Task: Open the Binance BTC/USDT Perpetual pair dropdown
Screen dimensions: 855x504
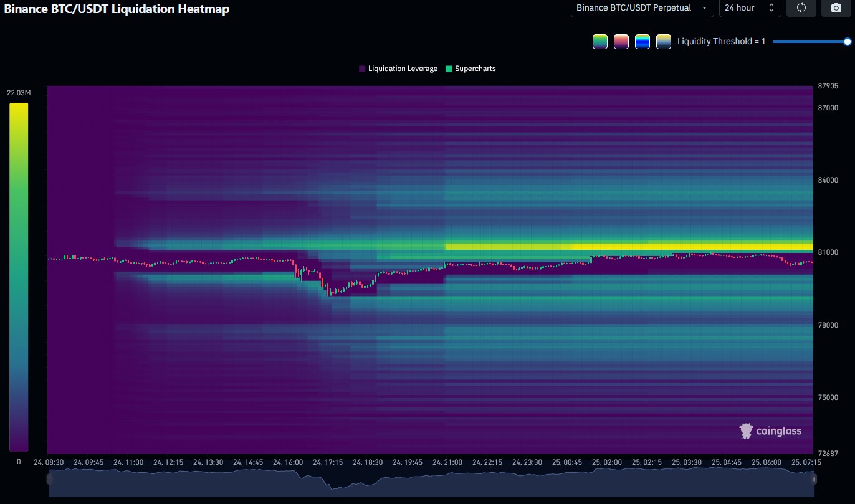Action: tap(642, 8)
